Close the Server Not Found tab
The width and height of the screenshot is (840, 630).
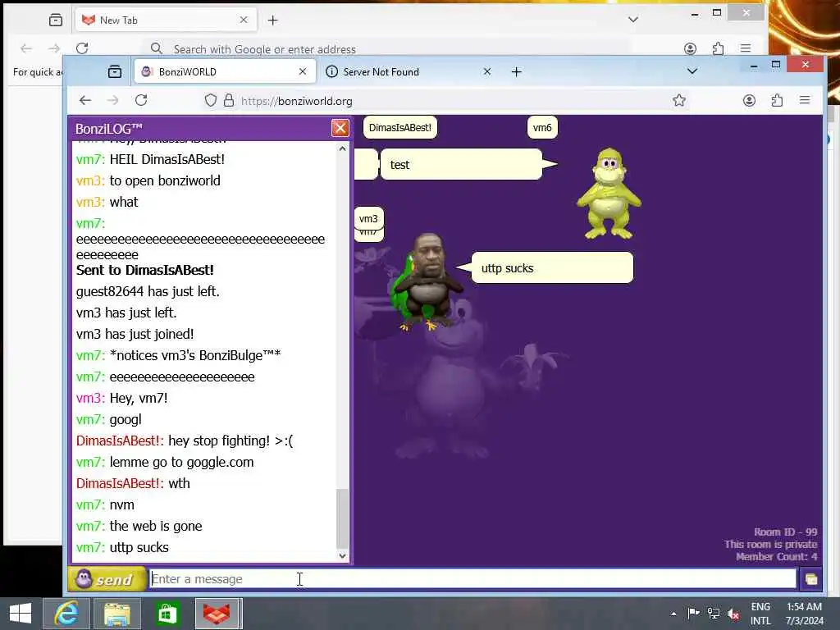tap(487, 71)
